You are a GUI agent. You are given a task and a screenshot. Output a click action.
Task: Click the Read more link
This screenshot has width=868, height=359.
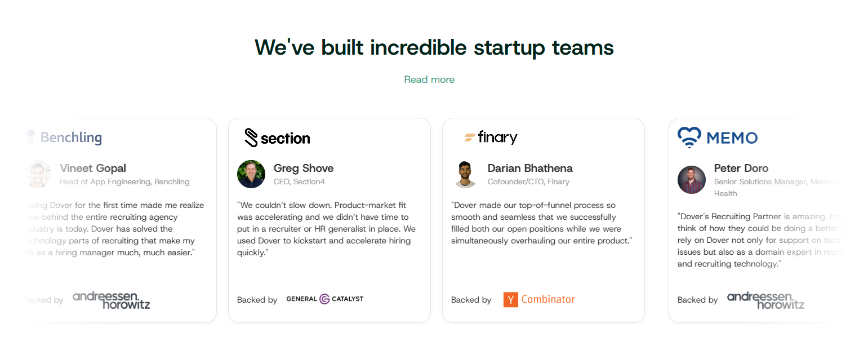tap(429, 79)
